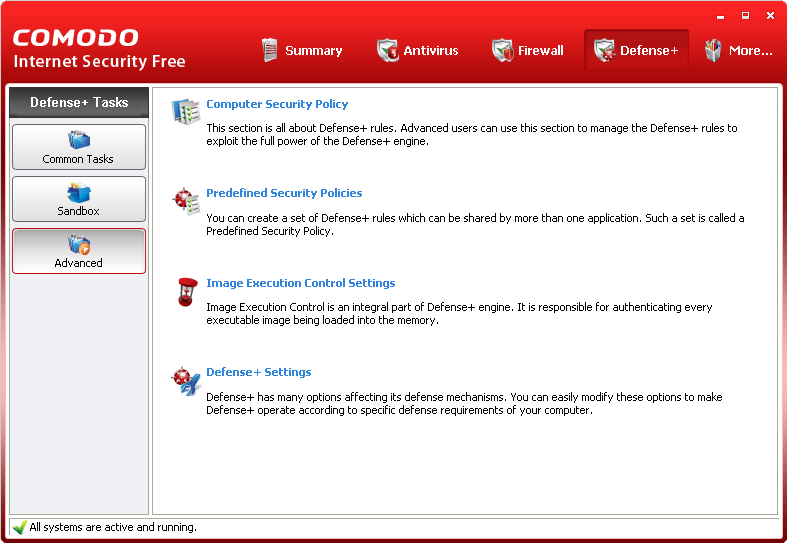Select the Advanced sidebar button
Image resolution: width=787 pixels, height=543 pixels.
[x=79, y=251]
